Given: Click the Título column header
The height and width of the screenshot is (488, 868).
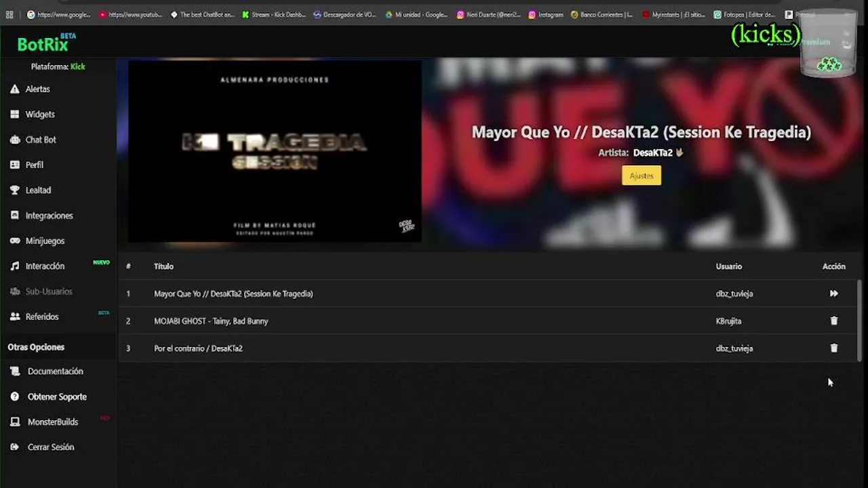Looking at the screenshot, I should (163, 266).
